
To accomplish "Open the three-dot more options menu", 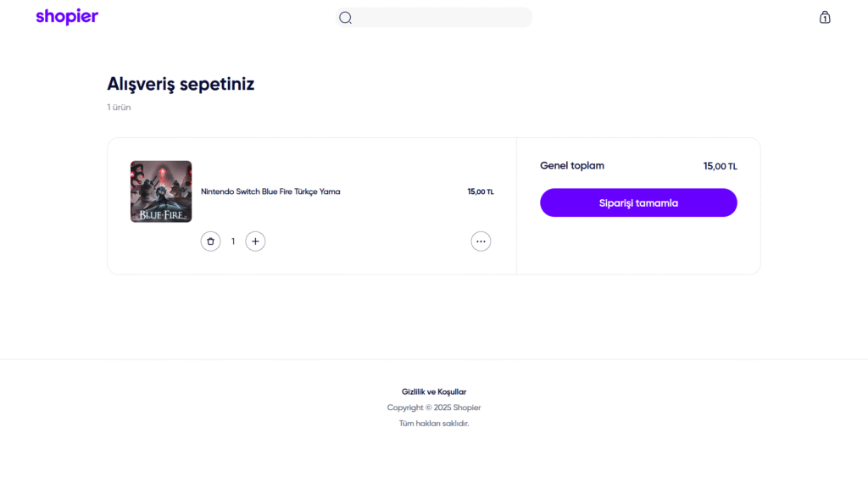I will click(481, 241).
